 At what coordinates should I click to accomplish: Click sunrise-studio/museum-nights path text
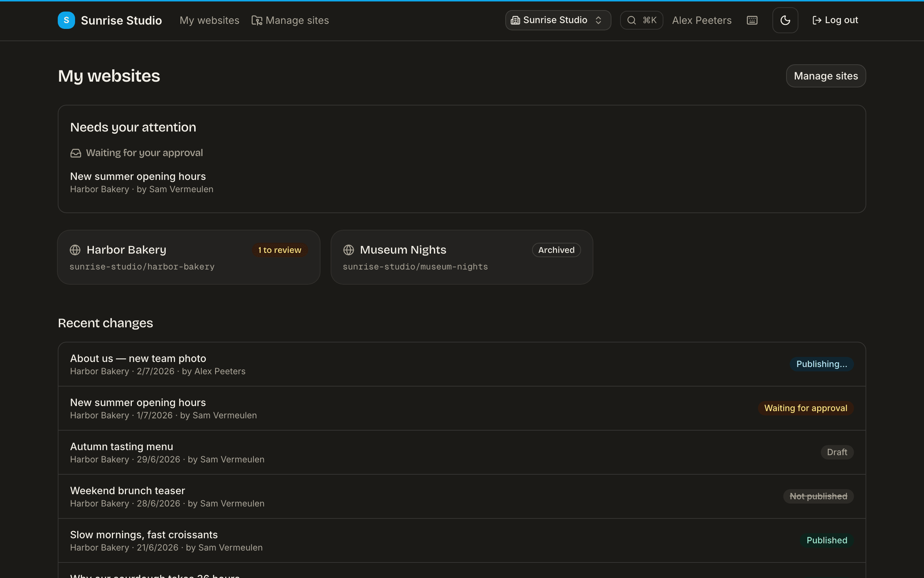[415, 267]
